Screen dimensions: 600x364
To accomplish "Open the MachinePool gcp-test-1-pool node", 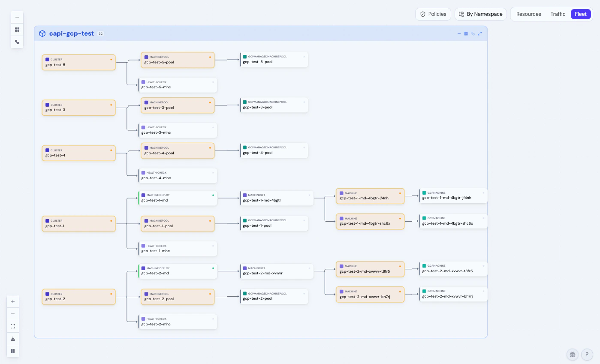I will point(178,224).
